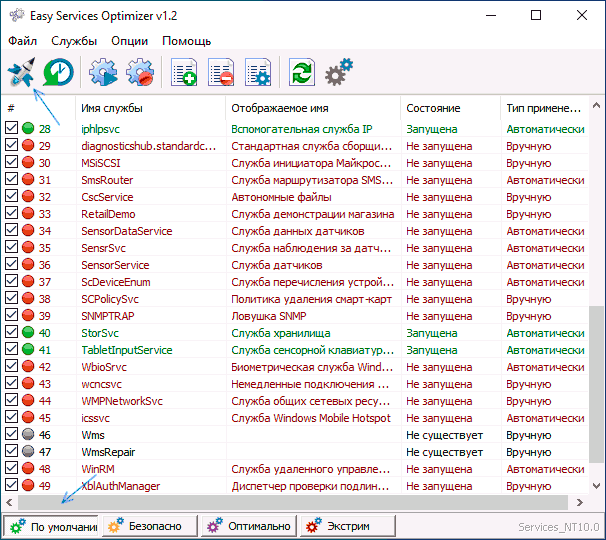The image size is (606, 540).
Task: Sort by Имя службы column header
Action: [150, 108]
